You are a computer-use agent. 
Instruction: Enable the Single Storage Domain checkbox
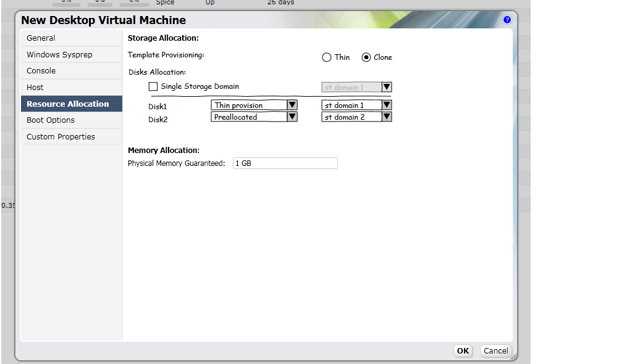click(x=153, y=87)
